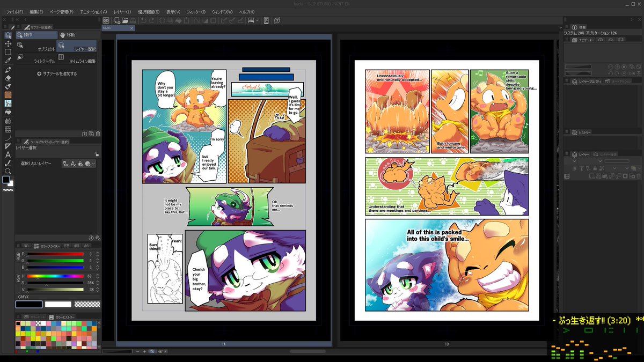Toggle exclude text layers from selection
The image size is (644, 362).
tap(72, 163)
